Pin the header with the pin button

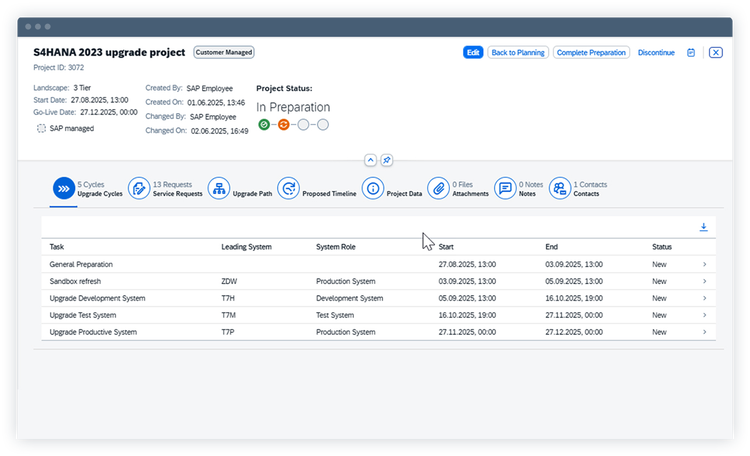[386, 160]
